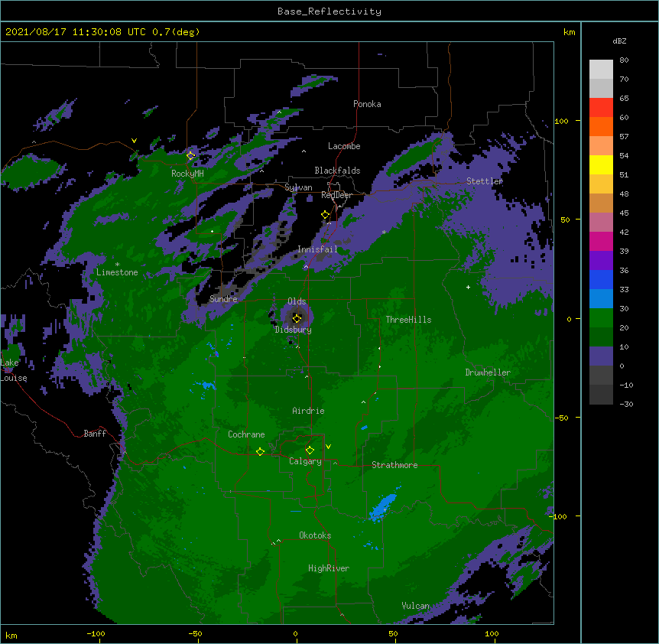This screenshot has width=659, height=644.
Task: Click the yellow diamond marker above Calgary
Action: [x=310, y=450]
